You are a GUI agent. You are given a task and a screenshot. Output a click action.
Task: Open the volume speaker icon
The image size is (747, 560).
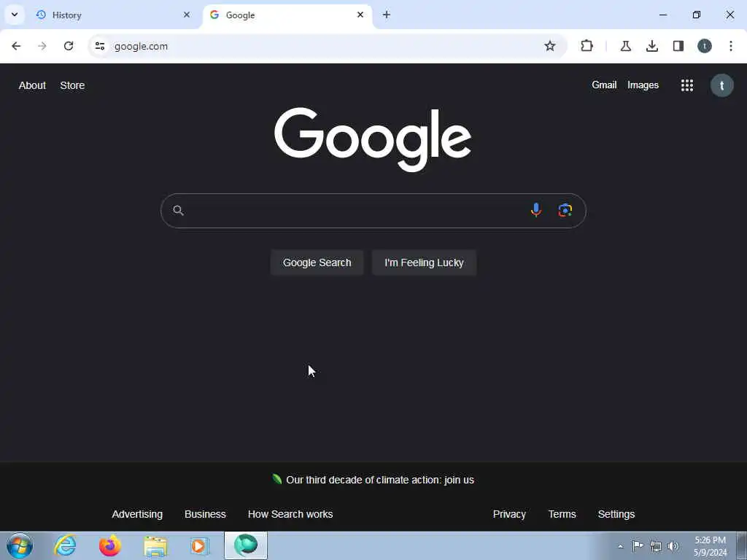coord(673,546)
